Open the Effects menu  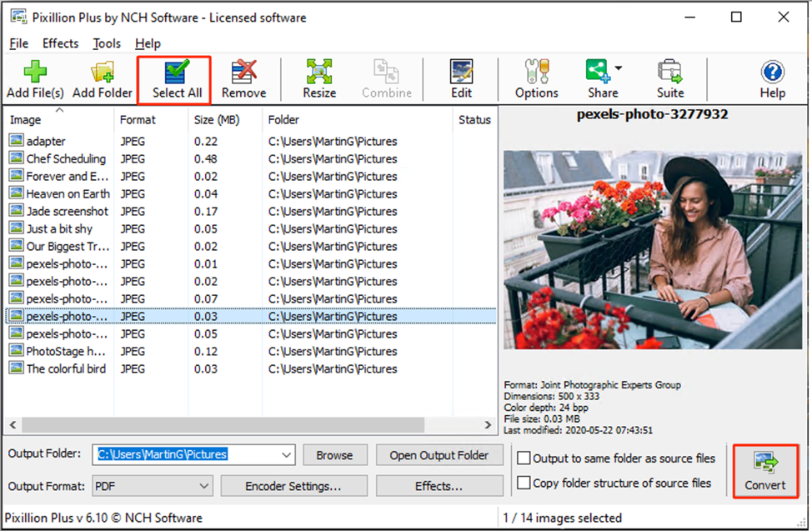(x=60, y=43)
